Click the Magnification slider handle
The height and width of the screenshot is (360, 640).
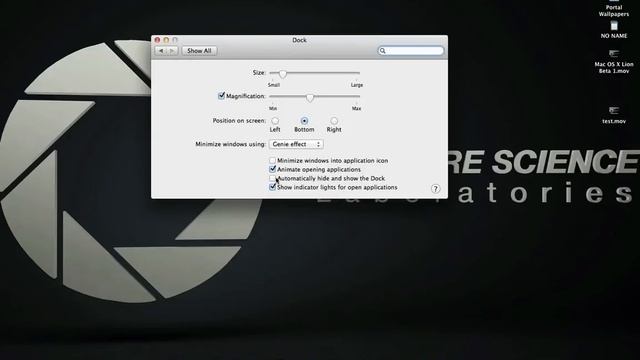click(310, 98)
